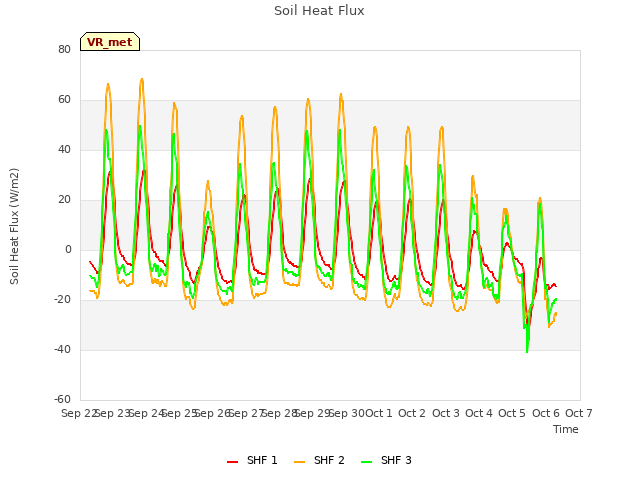Click the Oct 3 x-axis date label
The height and width of the screenshot is (480, 640).
point(446,413)
